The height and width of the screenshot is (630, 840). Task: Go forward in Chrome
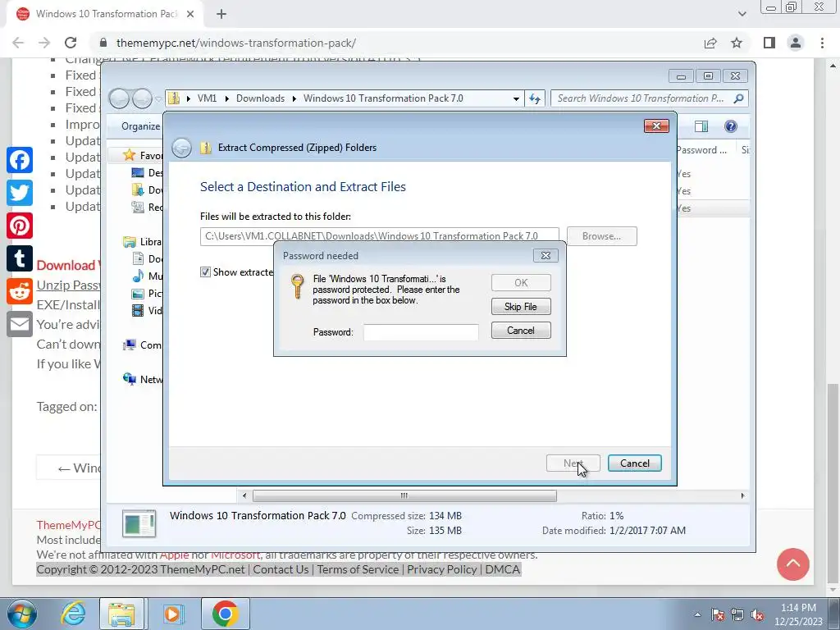[44, 43]
